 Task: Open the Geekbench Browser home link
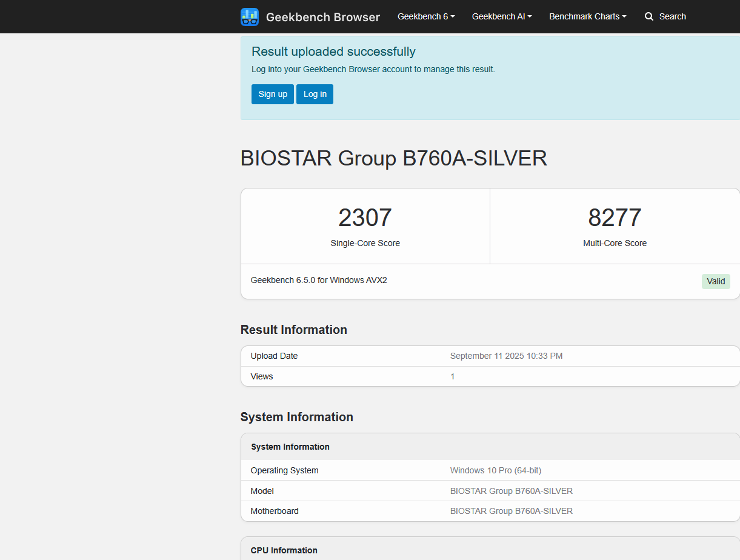pos(322,17)
